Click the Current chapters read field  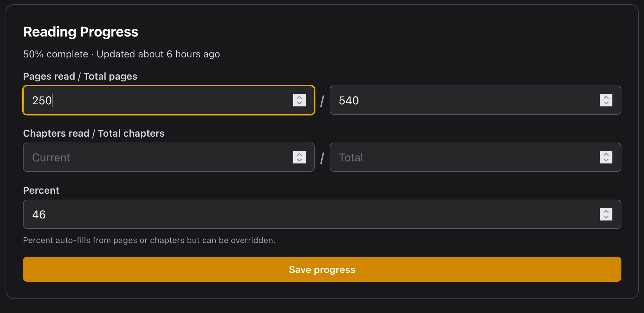(x=156, y=158)
